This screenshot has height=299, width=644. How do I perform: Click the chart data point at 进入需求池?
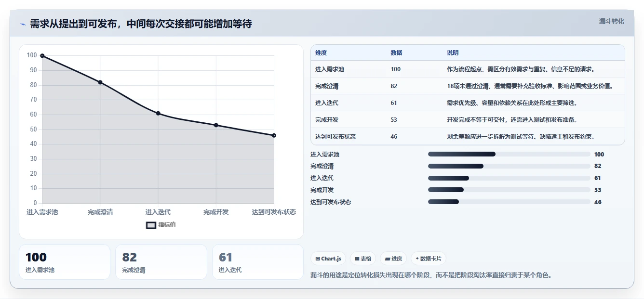pos(42,56)
